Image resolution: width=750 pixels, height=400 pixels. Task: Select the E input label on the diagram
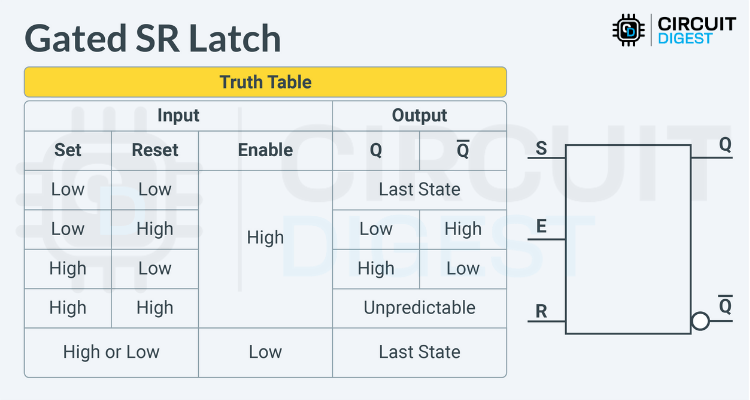point(541,226)
